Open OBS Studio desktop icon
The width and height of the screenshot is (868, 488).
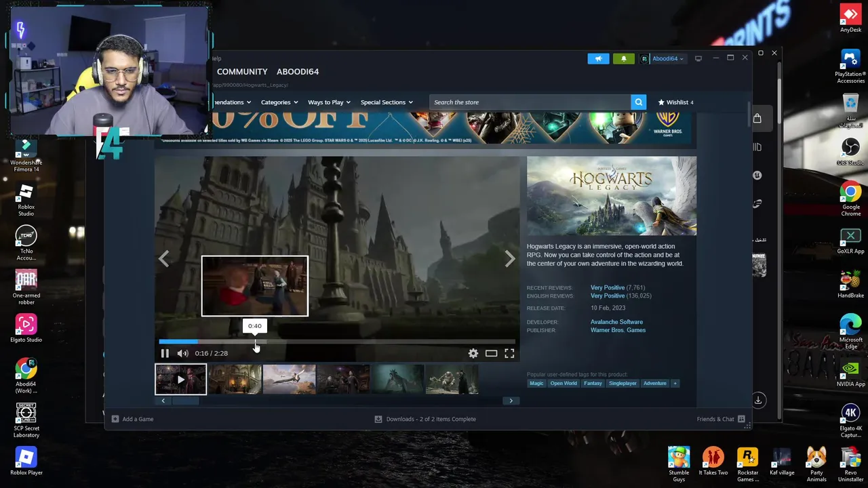850,152
